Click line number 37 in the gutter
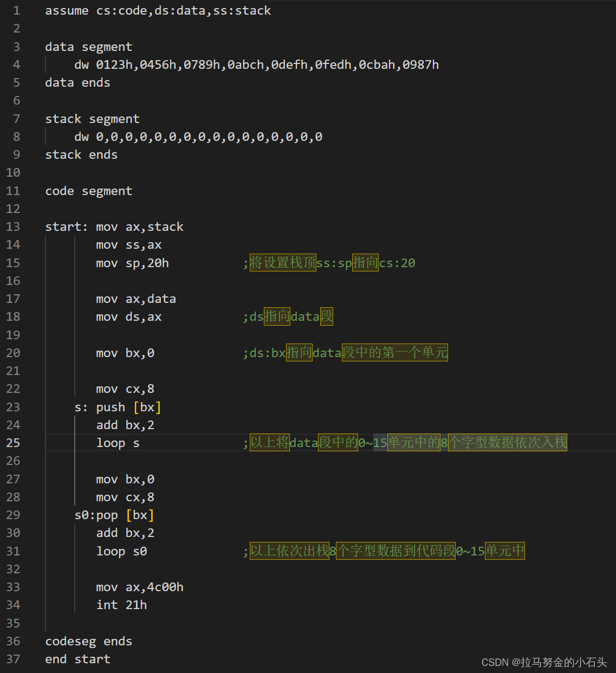Viewport: 616px width, 673px height. (x=13, y=659)
